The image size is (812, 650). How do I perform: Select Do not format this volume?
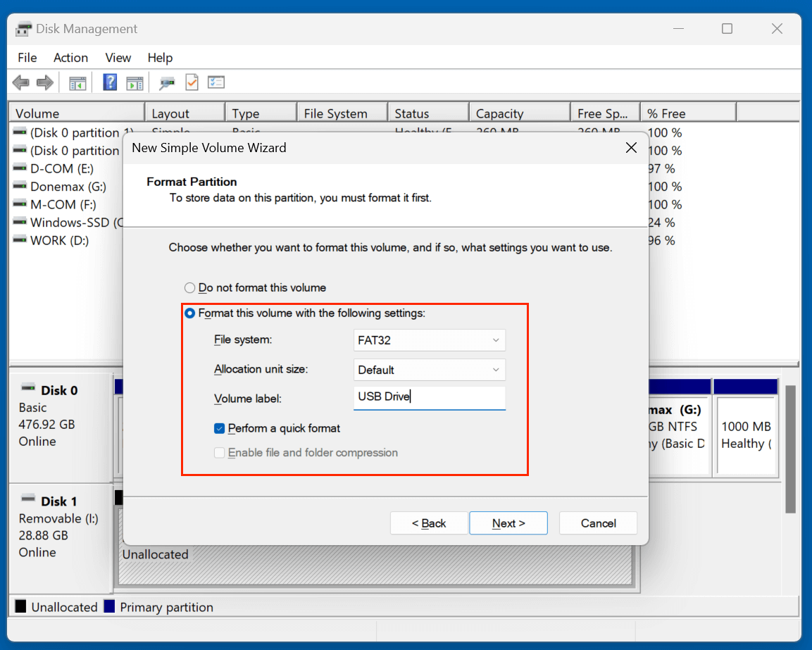coord(189,287)
